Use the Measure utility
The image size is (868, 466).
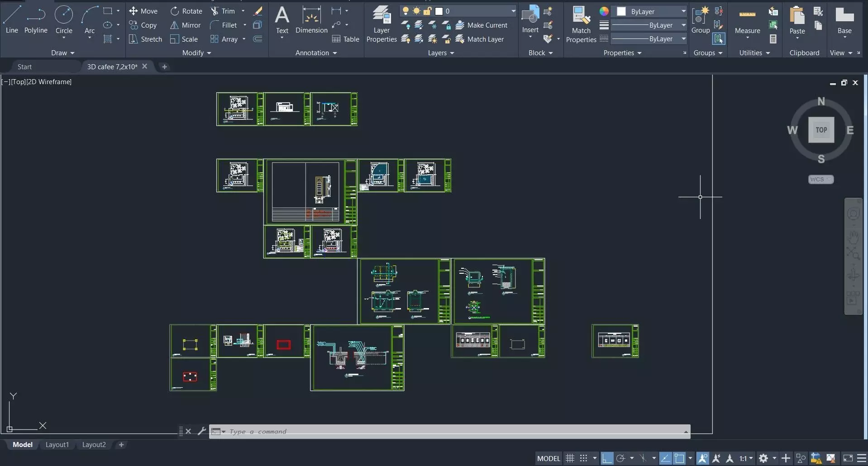[747, 20]
